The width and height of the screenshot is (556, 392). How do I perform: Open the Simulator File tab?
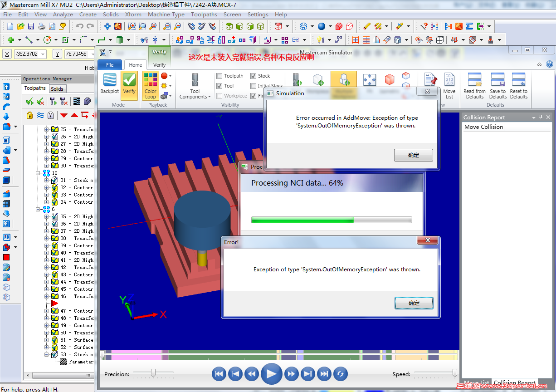[110, 65]
